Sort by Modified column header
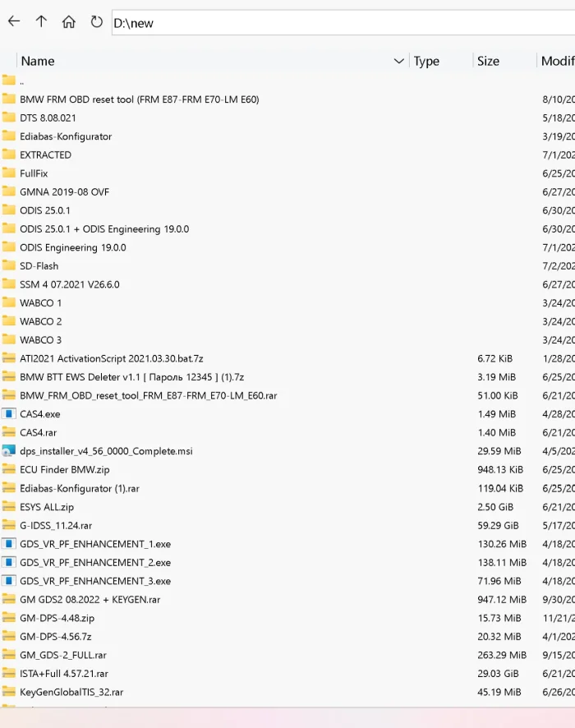Image resolution: width=575 pixels, height=728 pixels. point(556,61)
